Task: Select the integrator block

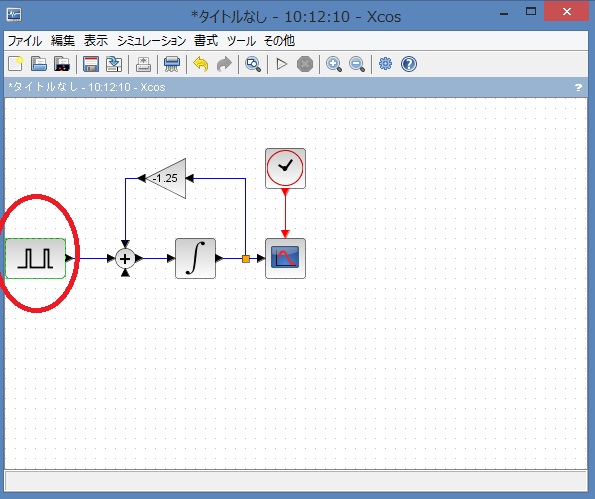Action: pos(195,258)
